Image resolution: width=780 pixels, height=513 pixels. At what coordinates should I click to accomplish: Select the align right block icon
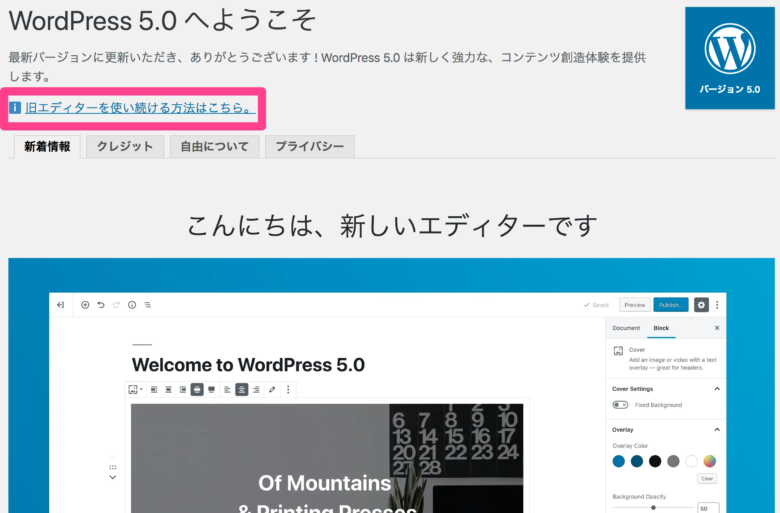[183, 390]
